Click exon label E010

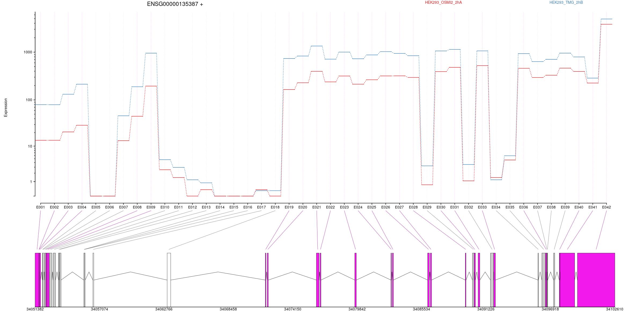165,207
